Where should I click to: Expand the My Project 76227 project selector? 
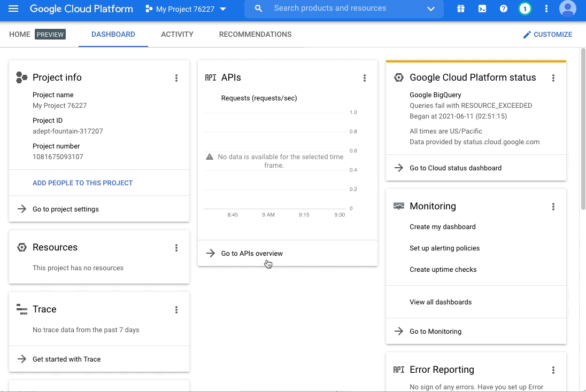[x=186, y=9]
